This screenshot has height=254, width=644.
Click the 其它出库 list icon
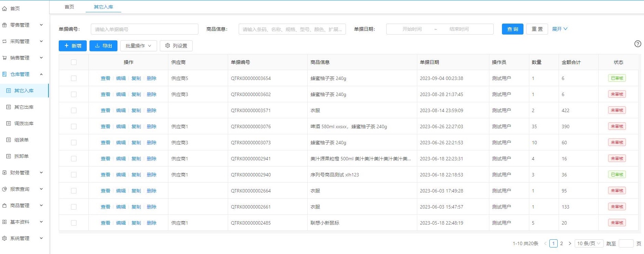tap(9, 107)
